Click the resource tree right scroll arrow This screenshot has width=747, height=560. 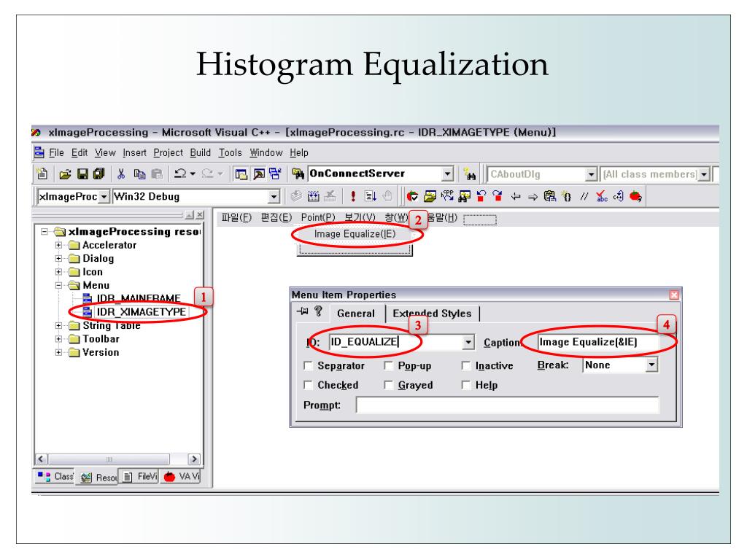(193, 459)
